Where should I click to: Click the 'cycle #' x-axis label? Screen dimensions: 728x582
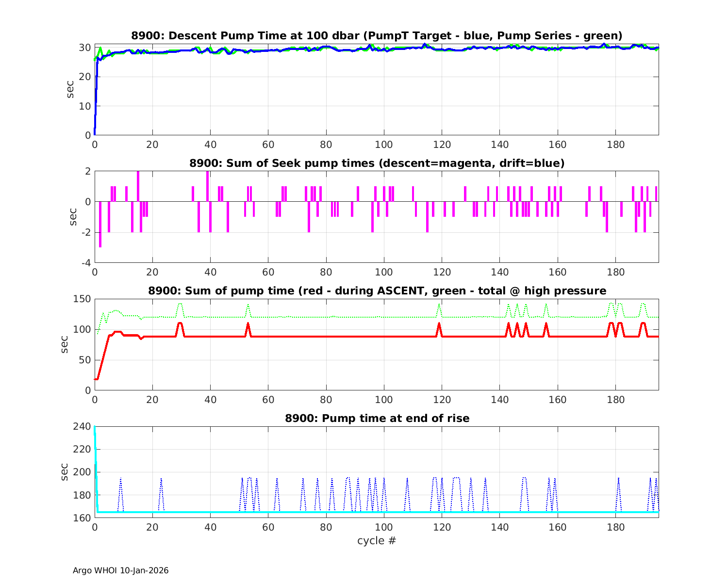tap(377, 540)
